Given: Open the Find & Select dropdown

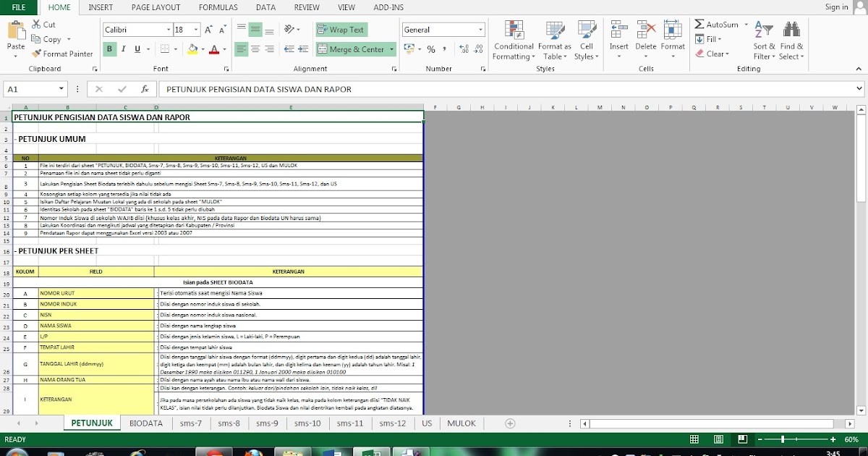Looking at the screenshot, I should pos(791,41).
